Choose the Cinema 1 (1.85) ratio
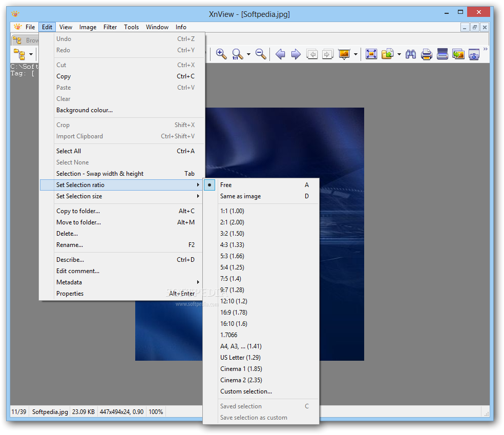This screenshot has height=435, width=504. pos(261,369)
